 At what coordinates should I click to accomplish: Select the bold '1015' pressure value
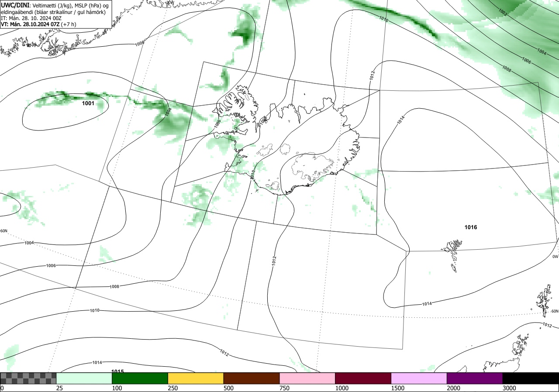tap(117, 371)
